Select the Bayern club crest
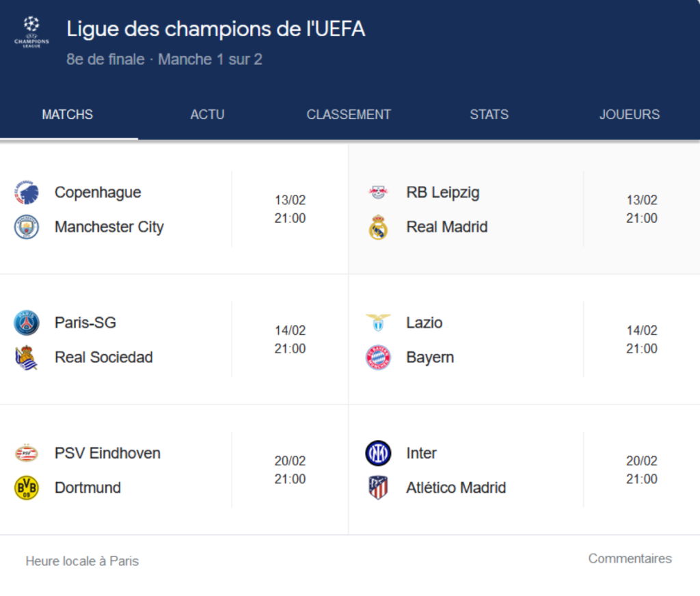700x596 pixels. pyautogui.click(x=379, y=357)
